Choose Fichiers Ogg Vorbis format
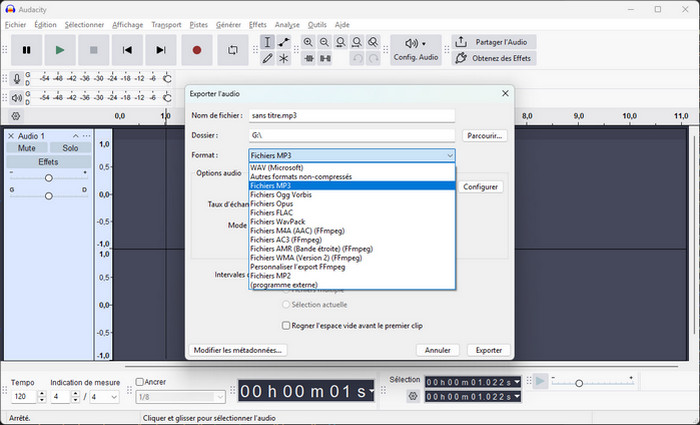 click(x=352, y=195)
